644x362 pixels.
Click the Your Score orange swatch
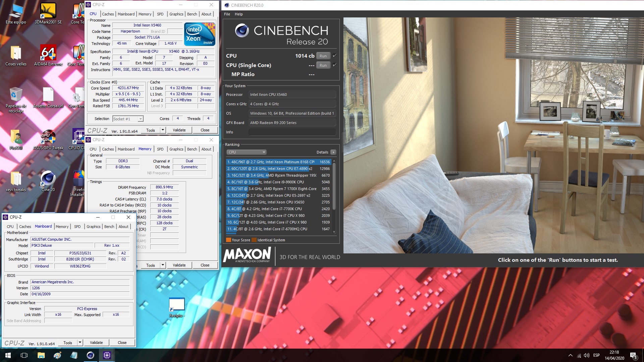[228, 240]
